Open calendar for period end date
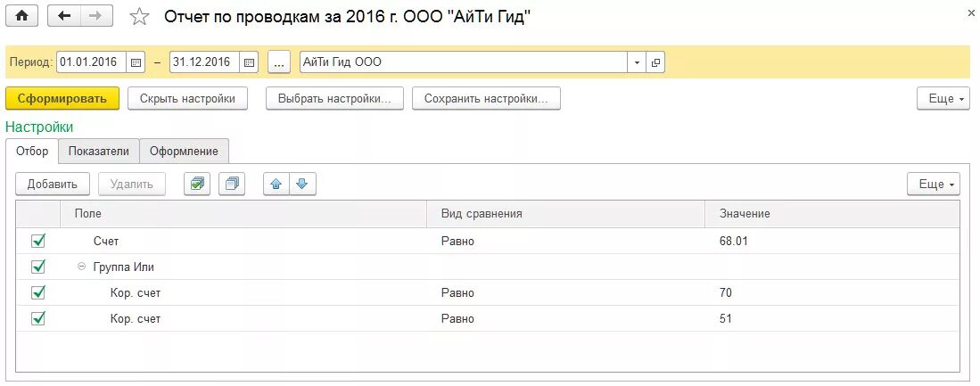 [x=250, y=62]
